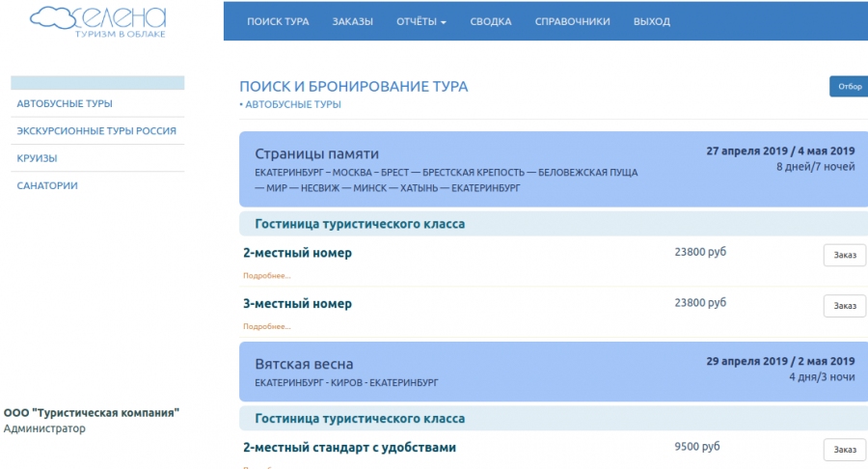The width and height of the screenshot is (868, 469).
Task: Order the 2-местный номер for 23800 руб
Action: pyautogui.click(x=845, y=256)
